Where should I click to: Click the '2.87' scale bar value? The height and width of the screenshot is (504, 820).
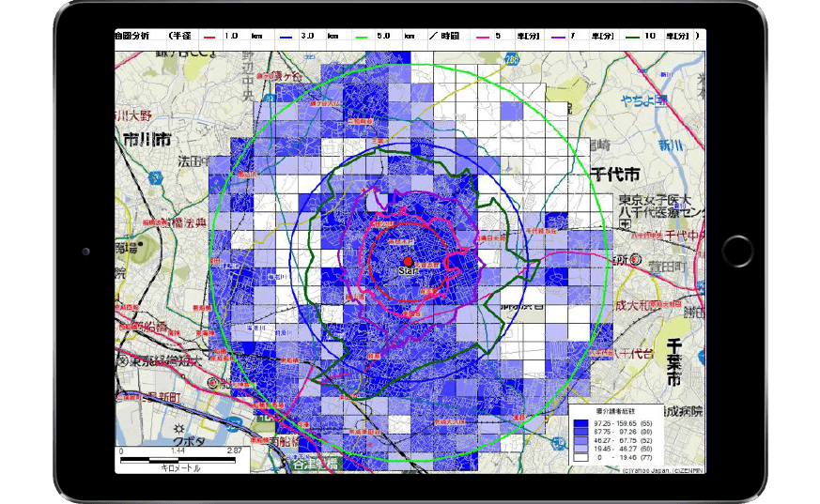pos(234,451)
